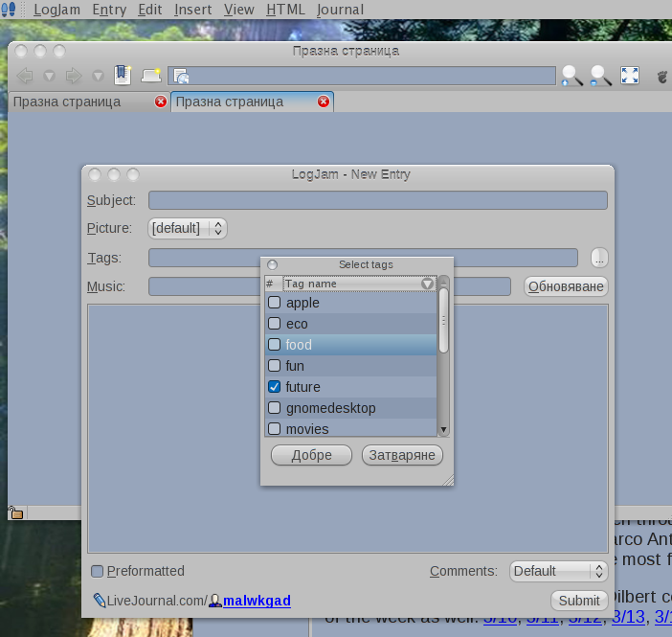Close the first Празна страница tab
This screenshot has height=637, width=672.
click(x=161, y=102)
